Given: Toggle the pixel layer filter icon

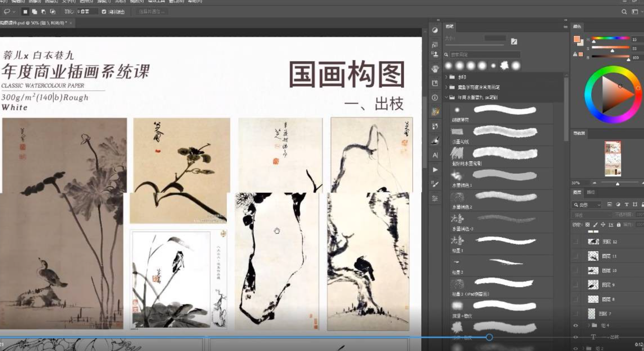Looking at the screenshot, I should [609, 205].
